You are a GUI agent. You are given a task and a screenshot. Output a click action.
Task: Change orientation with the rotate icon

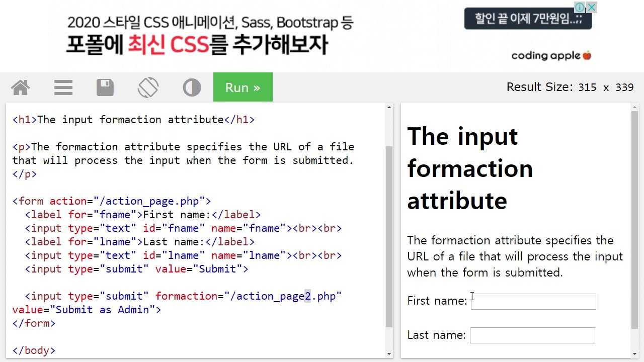(148, 87)
